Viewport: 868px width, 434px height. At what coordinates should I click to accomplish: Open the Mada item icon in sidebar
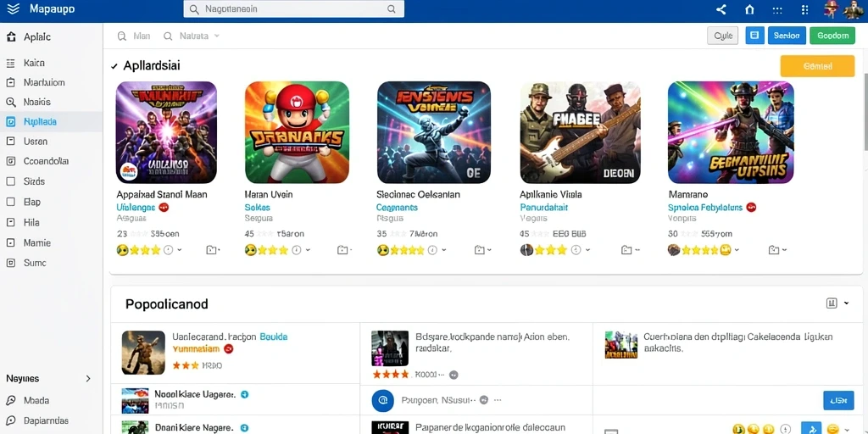10,400
